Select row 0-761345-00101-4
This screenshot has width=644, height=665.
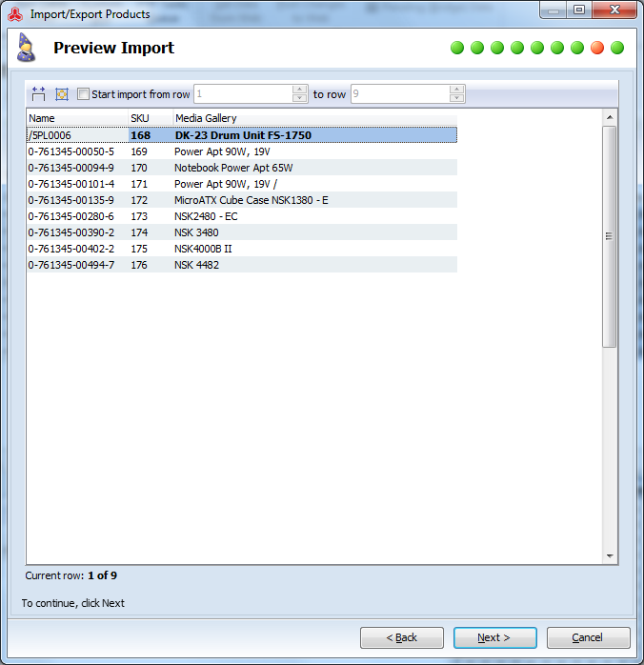[x=242, y=184]
